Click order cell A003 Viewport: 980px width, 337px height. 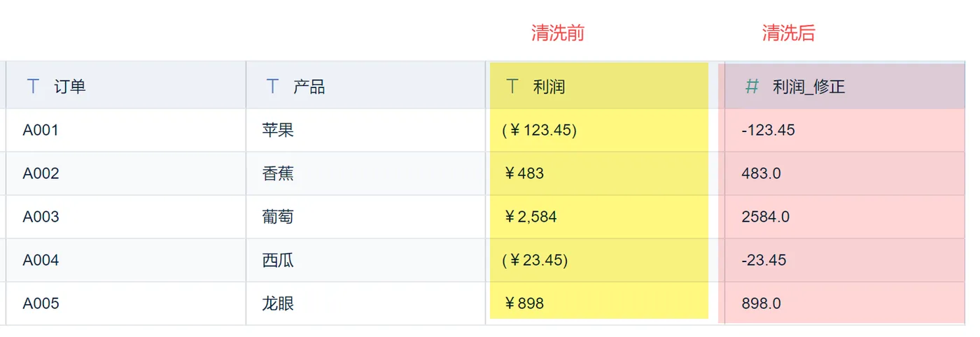pos(41,217)
